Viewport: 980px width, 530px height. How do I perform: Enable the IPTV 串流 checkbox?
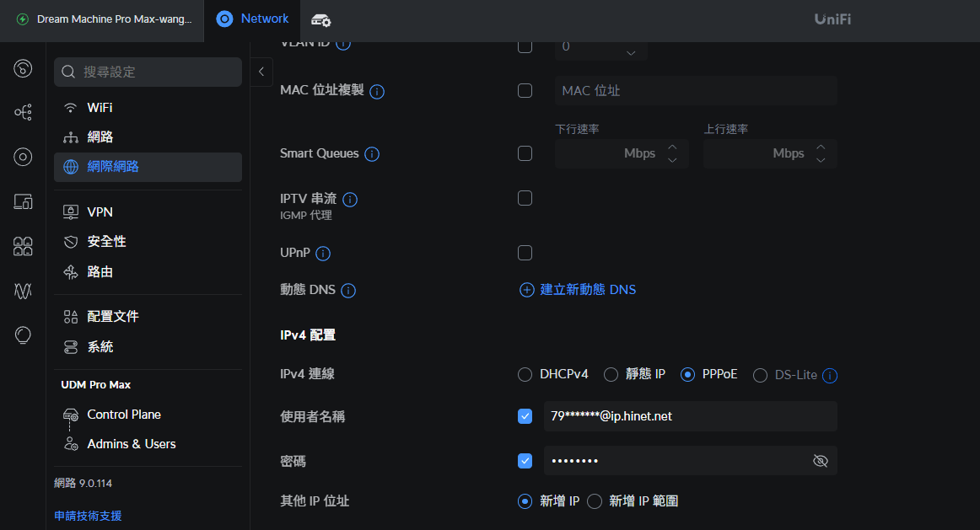[x=525, y=198]
